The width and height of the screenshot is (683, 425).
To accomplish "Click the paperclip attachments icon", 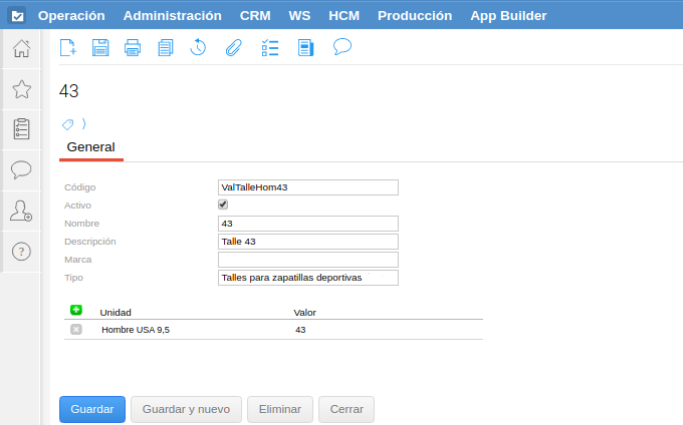I will (x=233, y=47).
